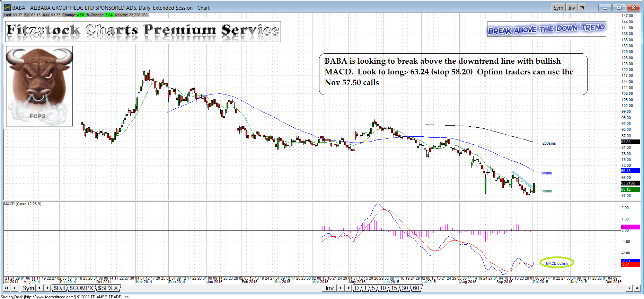The image size is (644, 299).
Task: Click the pop-out window icon in the title bar
Action: [582, 8]
